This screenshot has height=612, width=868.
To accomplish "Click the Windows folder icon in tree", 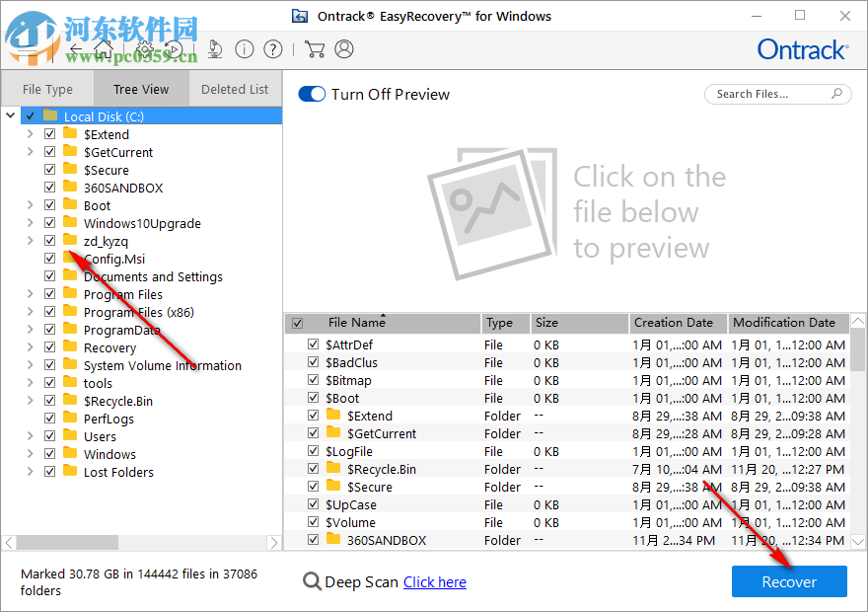I will point(70,453).
